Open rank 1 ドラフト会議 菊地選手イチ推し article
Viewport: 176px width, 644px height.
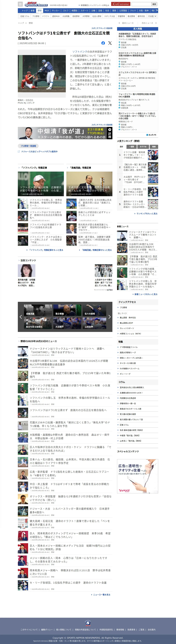[138, 155]
